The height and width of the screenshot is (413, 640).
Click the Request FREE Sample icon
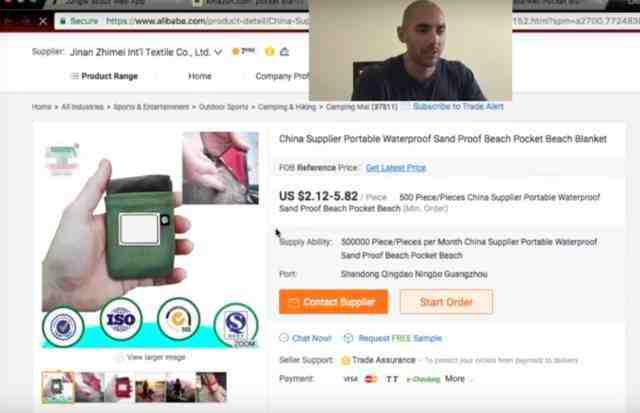348,338
